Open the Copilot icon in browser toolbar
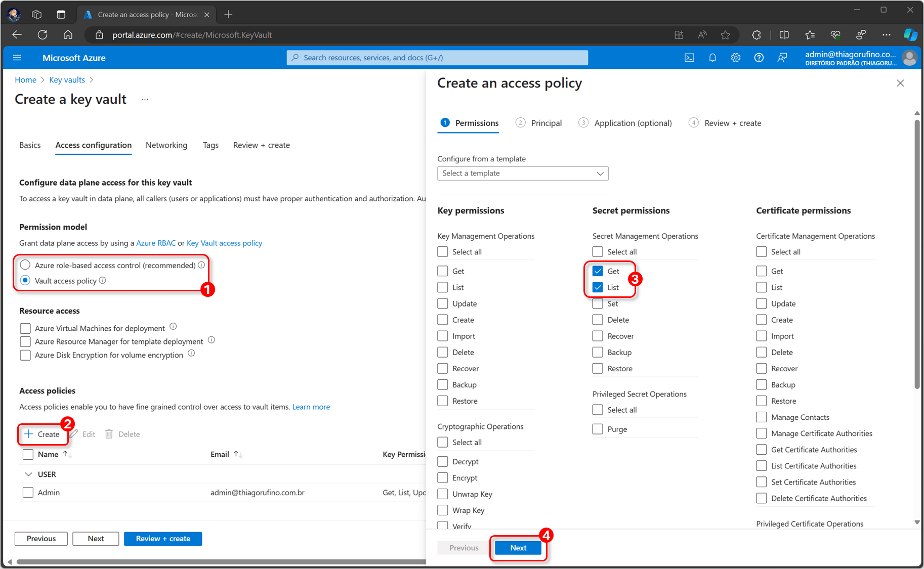The width and height of the screenshot is (924, 569). click(x=910, y=34)
